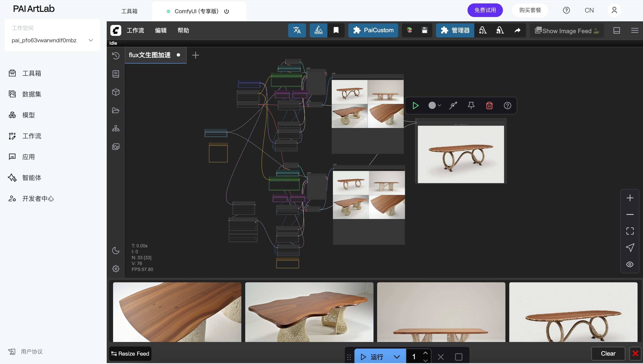Image resolution: width=643 pixels, height=364 pixels.
Task: Open the 工作流 menu in ComfyUI
Action: 135,30
